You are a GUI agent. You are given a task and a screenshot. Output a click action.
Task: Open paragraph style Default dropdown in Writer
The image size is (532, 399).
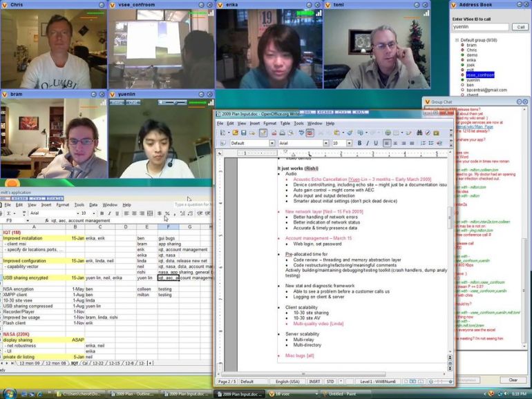pos(272,144)
